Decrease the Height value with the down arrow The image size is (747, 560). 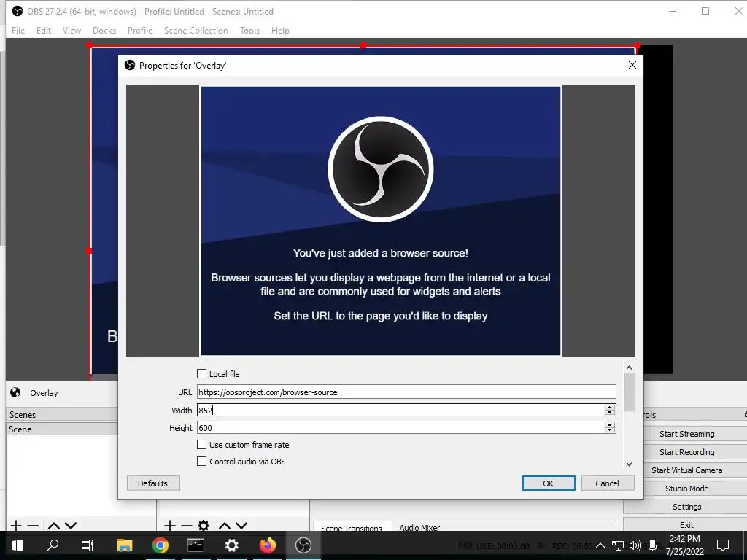(x=610, y=430)
